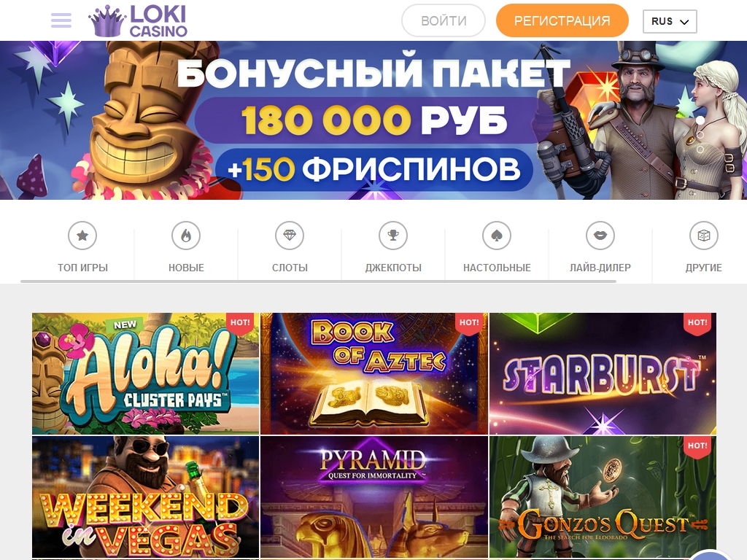Image resolution: width=747 pixels, height=560 pixels.
Task: Open the Book of Aztec game
Action: coord(374,373)
